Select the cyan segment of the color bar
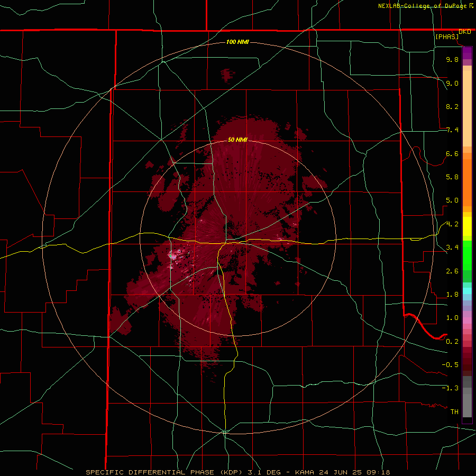This screenshot has height=476, width=476. coord(467,291)
